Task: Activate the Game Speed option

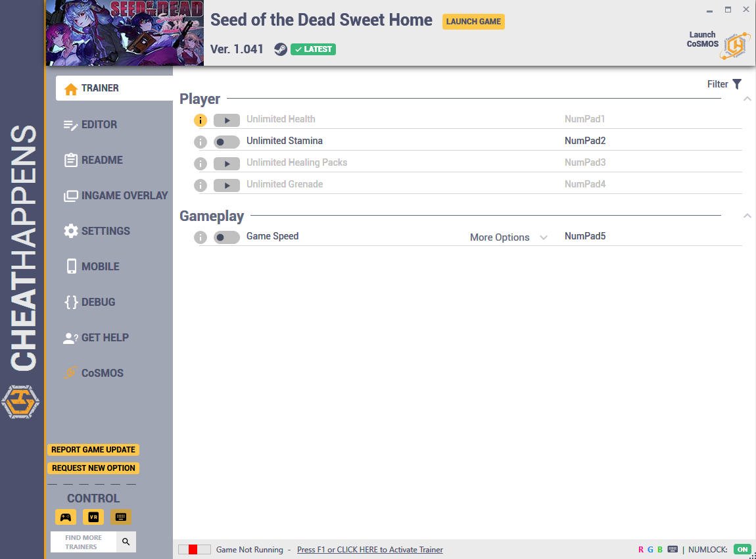Action: pos(227,237)
